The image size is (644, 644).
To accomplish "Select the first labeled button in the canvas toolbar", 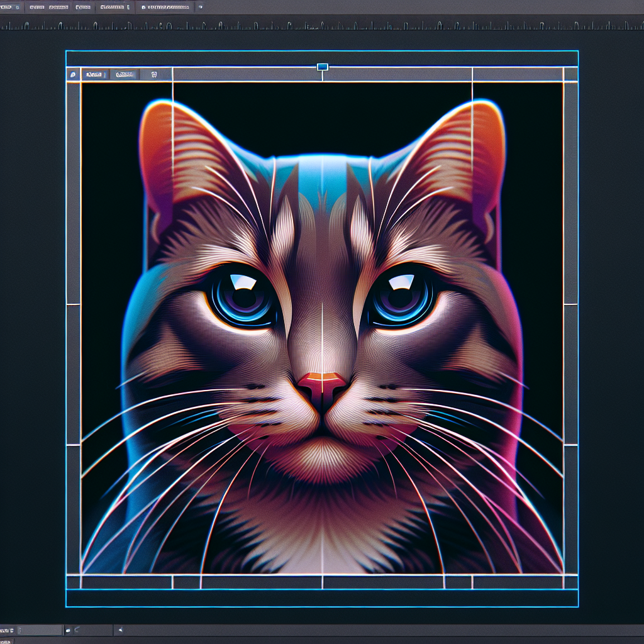I will click(95, 75).
